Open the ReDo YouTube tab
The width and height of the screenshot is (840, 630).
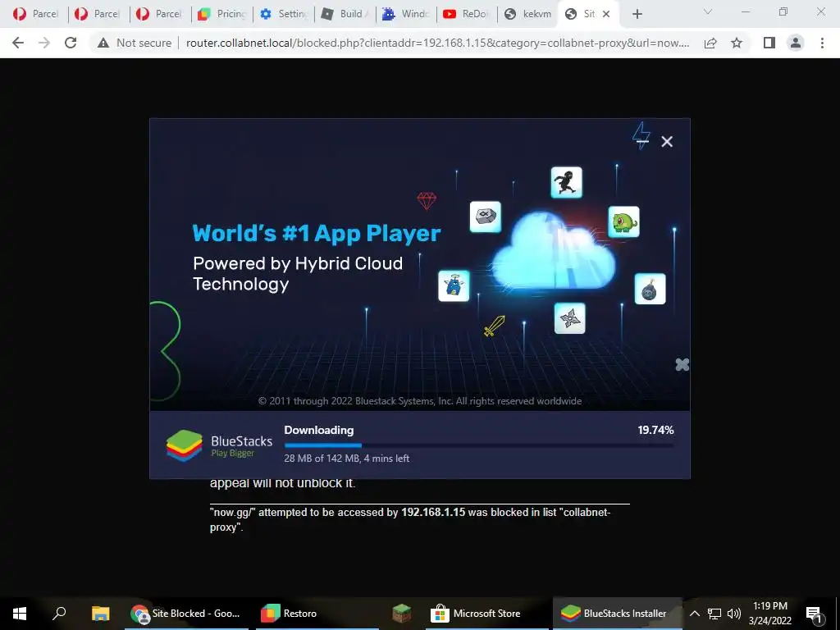[x=467, y=14]
